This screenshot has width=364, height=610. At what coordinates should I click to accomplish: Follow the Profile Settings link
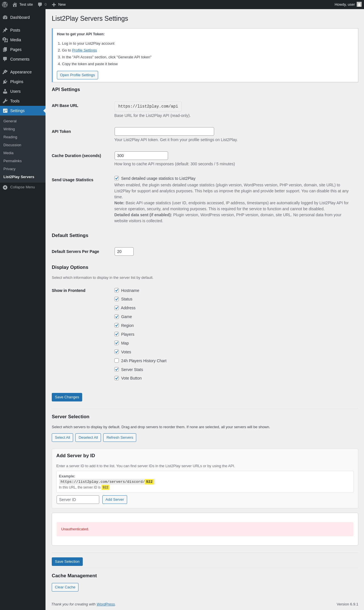tap(84, 50)
